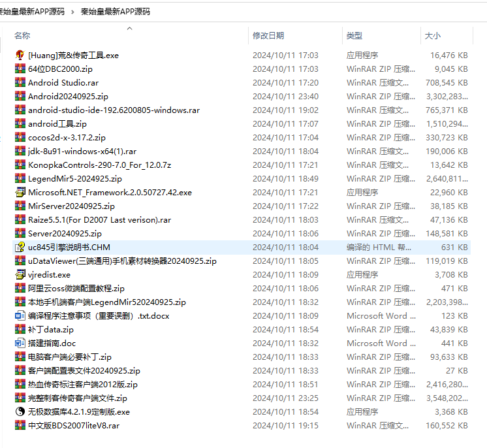Click the 16,476 KB size cell

pyautogui.click(x=449, y=56)
